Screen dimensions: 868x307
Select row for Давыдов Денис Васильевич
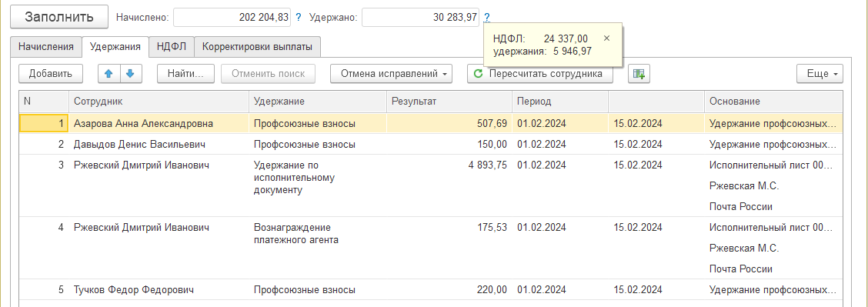pyautogui.click(x=431, y=145)
